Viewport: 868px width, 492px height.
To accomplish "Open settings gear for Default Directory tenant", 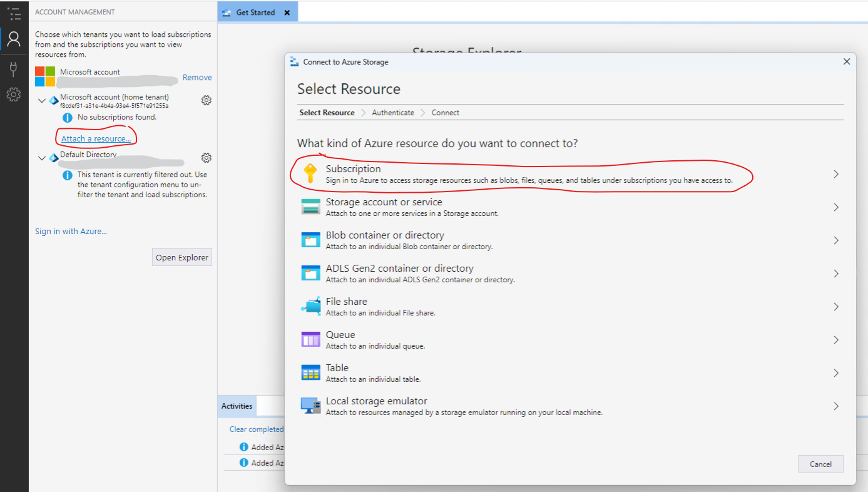I will tap(206, 158).
